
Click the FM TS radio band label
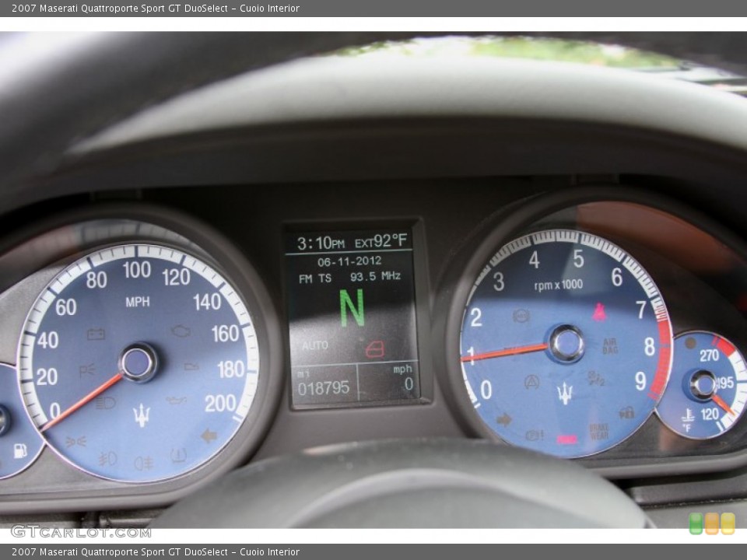point(315,278)
